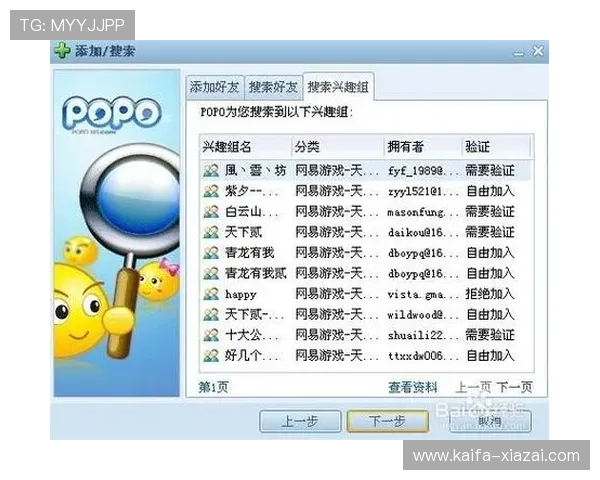Image resolution: width=600 pixels, height=480 pixels.
Task: Click the 查看资料 link
Action: click(412, 387)
